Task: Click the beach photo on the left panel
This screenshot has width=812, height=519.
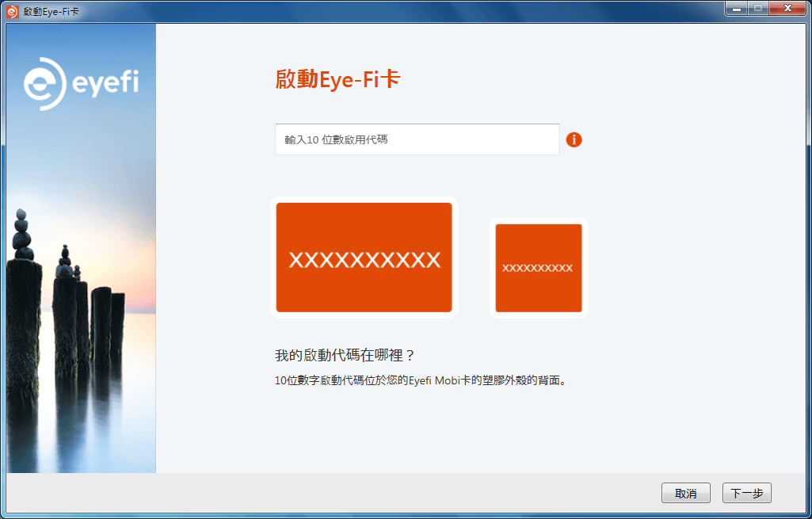Action: (x=79, y=317)
